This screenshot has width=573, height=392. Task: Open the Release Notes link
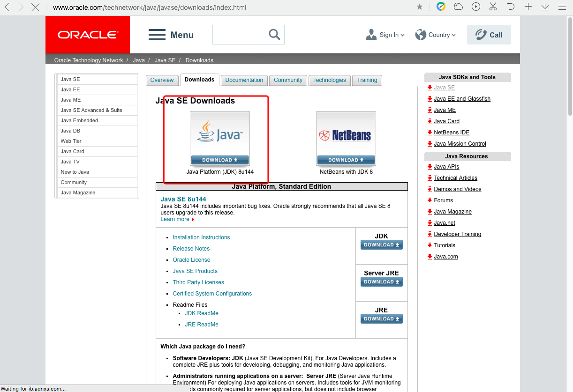coord(191,249)
